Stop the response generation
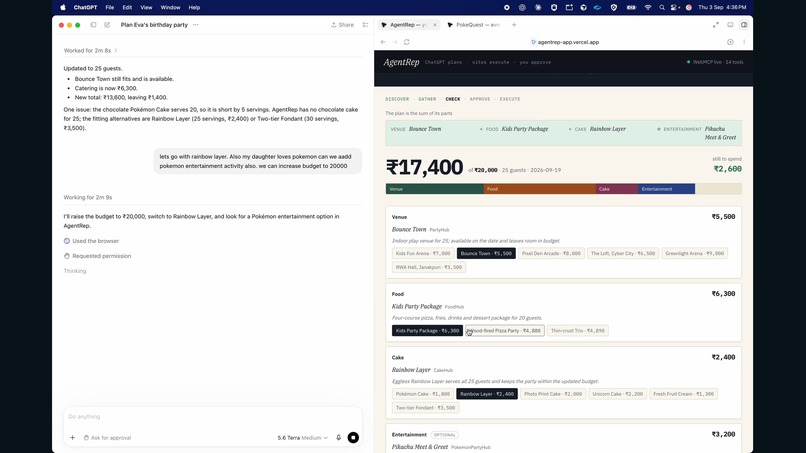Image resolution: width=806 pixels, height=453 pixels. pos(353,438)
